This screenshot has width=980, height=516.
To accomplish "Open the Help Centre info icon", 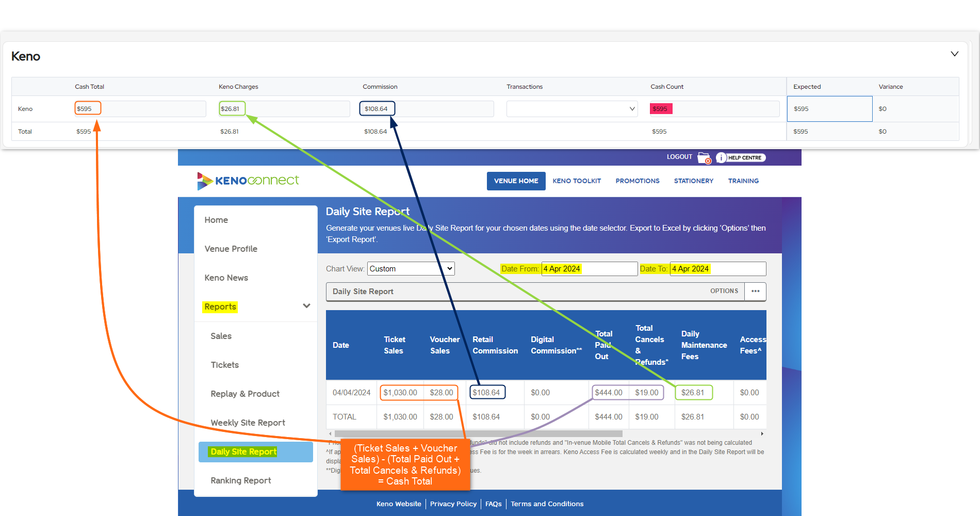I will 721,158.
